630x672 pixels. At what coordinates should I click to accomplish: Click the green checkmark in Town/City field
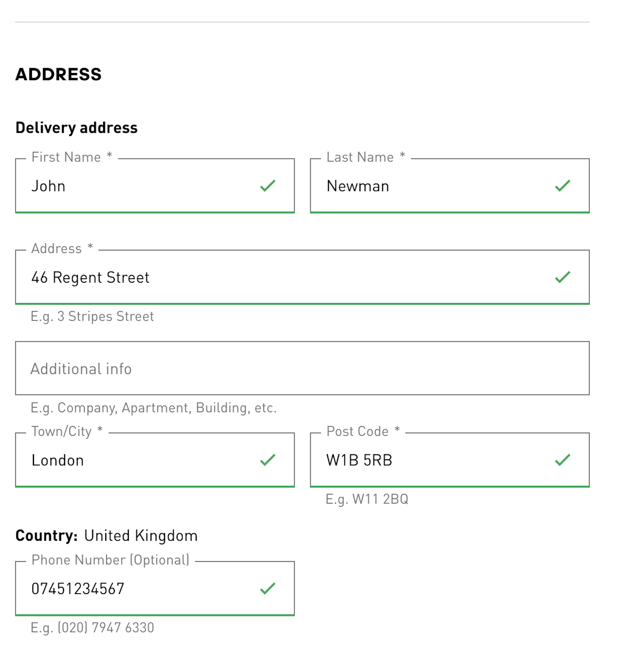267,460
